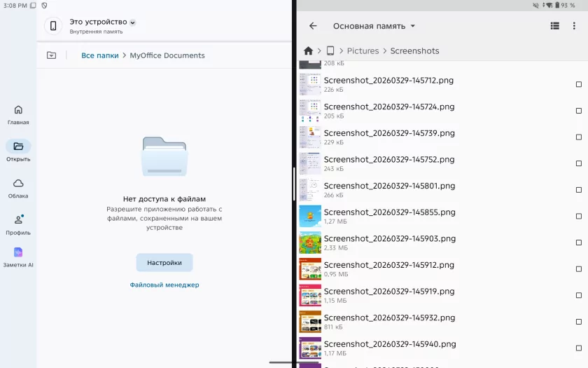The image size is (588, 368).
Task: Open the three-dot overflow menu
Action: point(575,26)
